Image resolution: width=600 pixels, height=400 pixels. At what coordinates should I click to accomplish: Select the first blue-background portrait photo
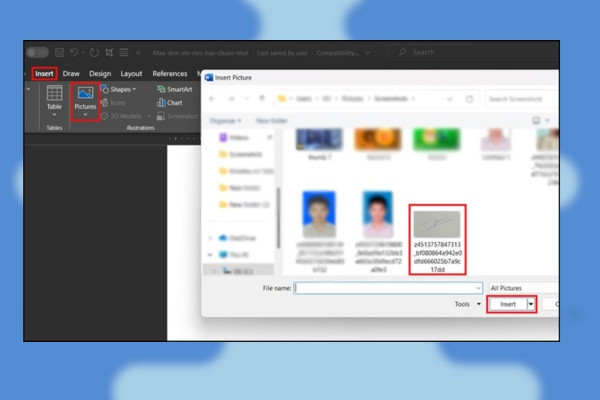(x=319, y=214)
